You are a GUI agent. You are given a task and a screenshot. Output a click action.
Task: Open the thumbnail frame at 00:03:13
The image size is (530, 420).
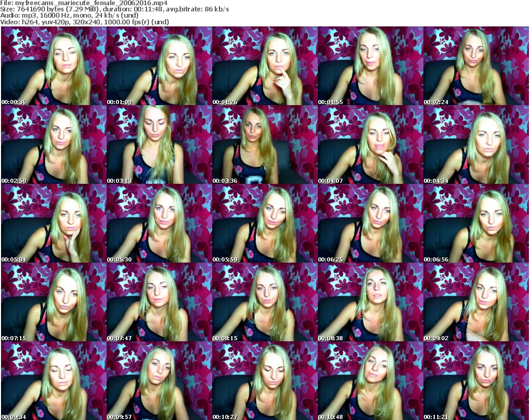pyautogui.click(x=159, y=144)
